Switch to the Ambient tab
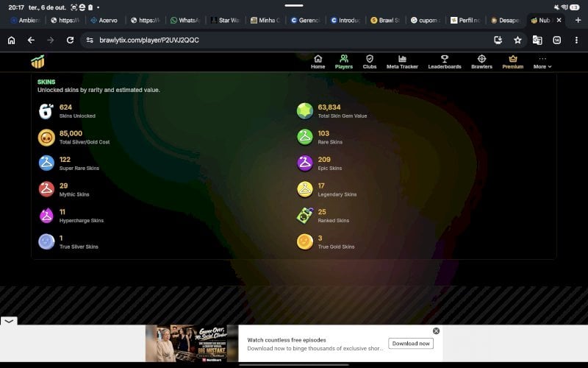 (26, 21)
